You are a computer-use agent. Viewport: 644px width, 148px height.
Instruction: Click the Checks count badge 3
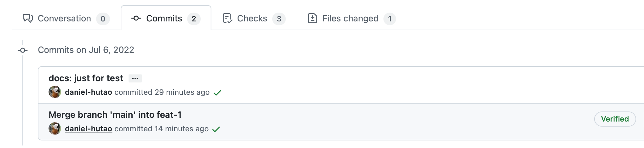coord(279,19)
